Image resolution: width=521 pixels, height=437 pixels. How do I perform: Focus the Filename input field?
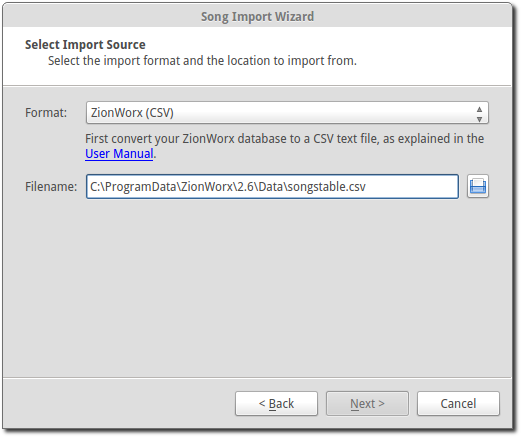coord(272,186)
